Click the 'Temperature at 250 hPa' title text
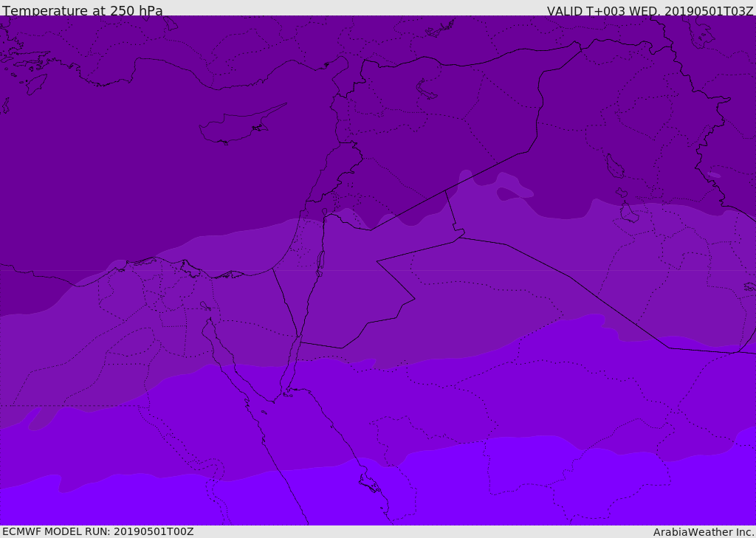This screenshot has height=538, width=756. click(83, 10)
